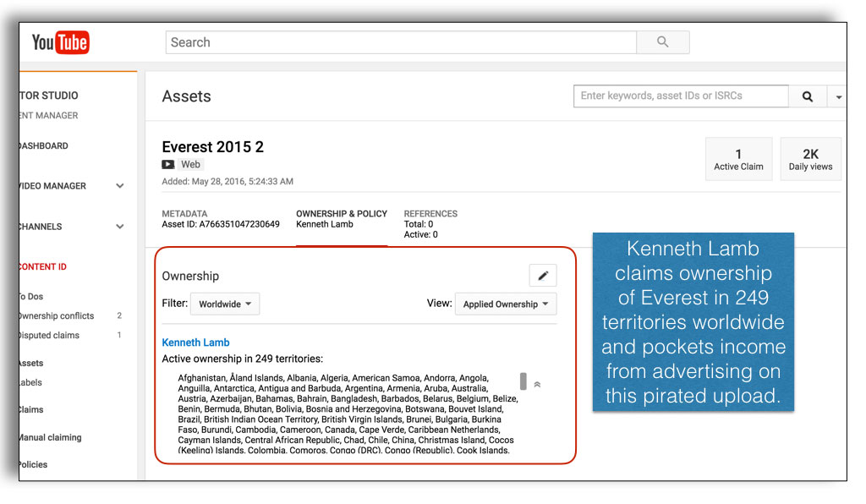Click the Ownership section heading
The image size is (866, 504).
(190, 276)
